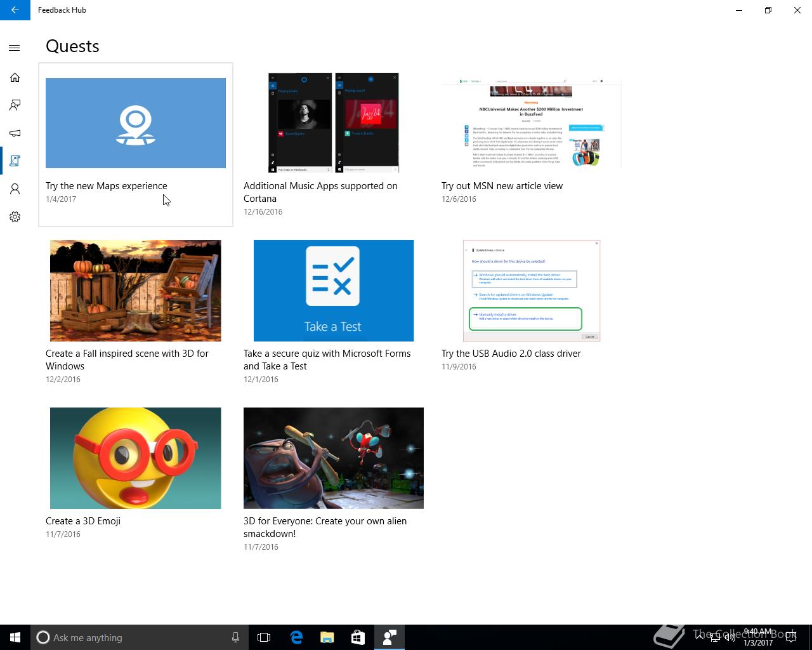Image resolution: width=812 pixels, height=650 pixels.
Task: Open File Explorer from the taskbar
Action: pyautogui.click(x=327, y=637)
